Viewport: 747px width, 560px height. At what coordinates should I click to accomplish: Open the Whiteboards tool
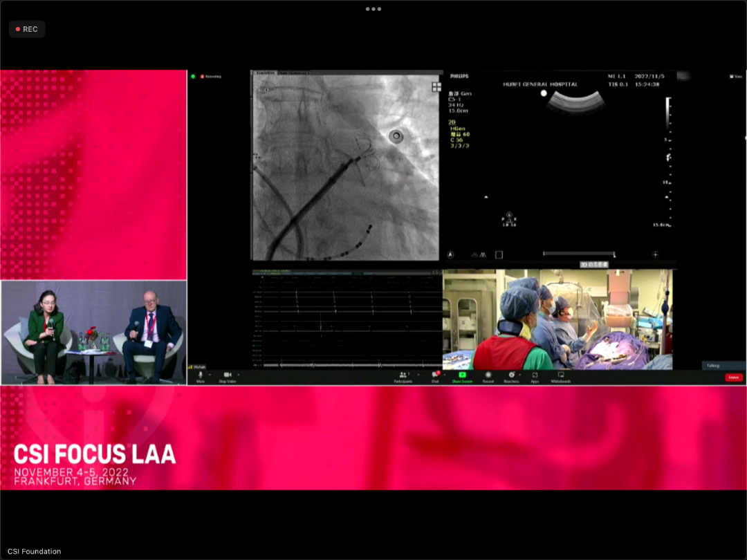(x=560, y=375)
